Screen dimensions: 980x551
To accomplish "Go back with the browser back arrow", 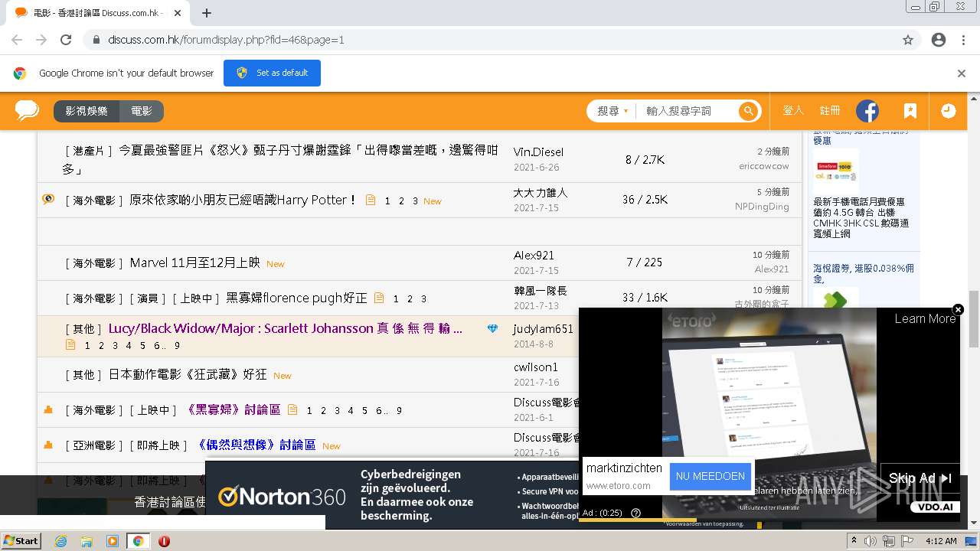I will click(x=17, y=40).
